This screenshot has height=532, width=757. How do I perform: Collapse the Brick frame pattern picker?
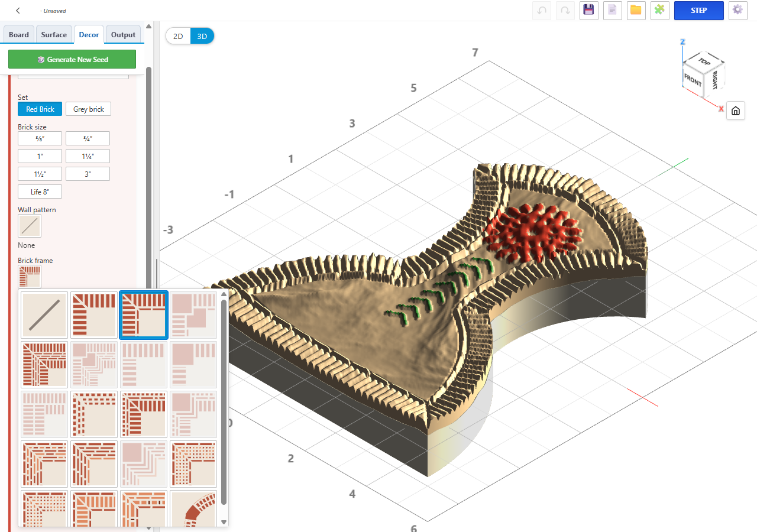click(30, 277)
